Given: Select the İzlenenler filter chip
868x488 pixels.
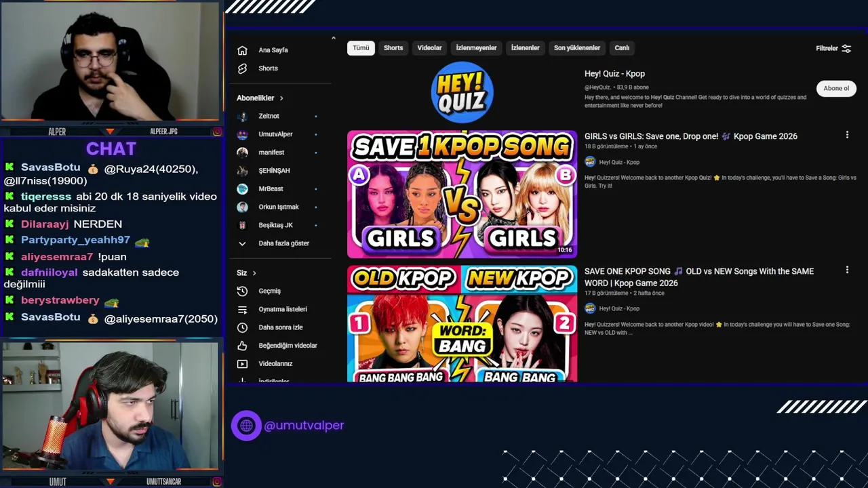Looking at the screenshot, I should click(x=525, y=48).
